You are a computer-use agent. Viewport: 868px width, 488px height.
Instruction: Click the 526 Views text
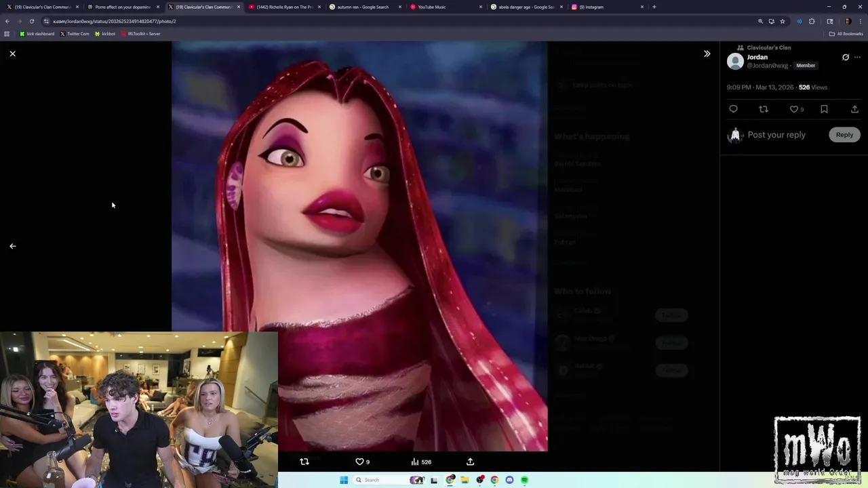813,87
